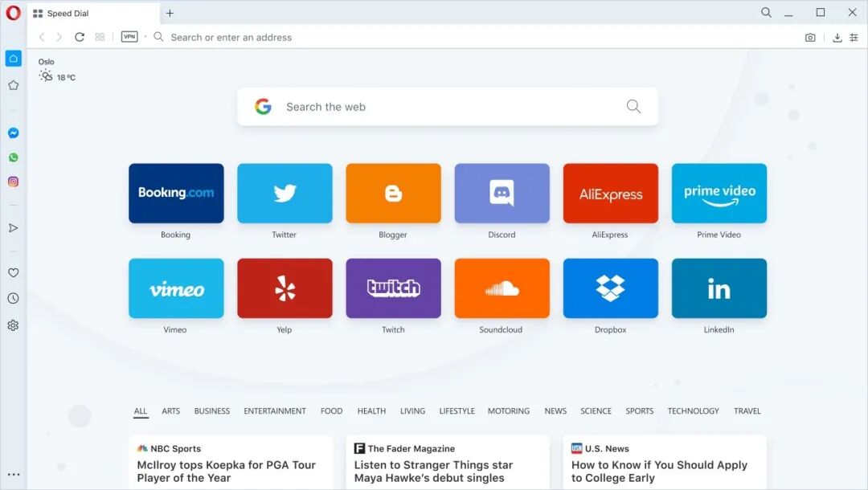Open a new tab with plus button
This screenshot has width=868, height=490.
pyautogui.click(x=170, y=14)
